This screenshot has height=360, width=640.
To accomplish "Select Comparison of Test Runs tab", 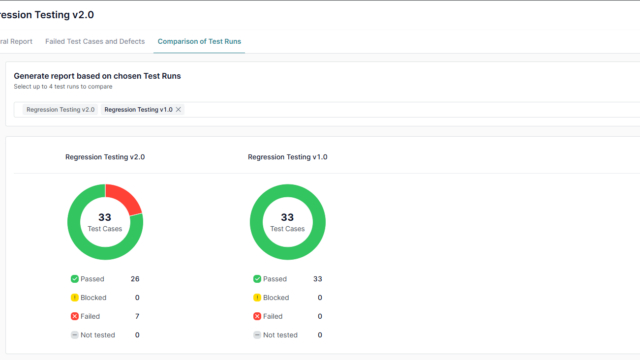I will 199,41.
